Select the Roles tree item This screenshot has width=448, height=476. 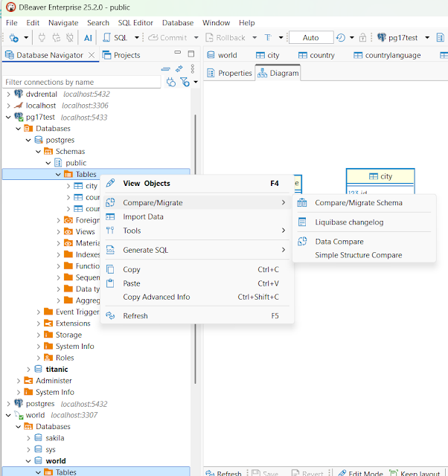(60, 358)
